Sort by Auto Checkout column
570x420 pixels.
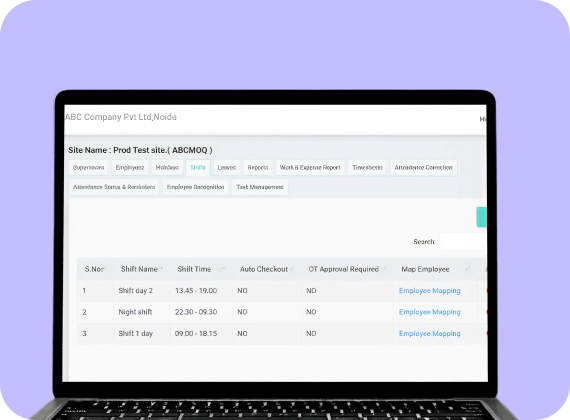pyautogui.click(x=264, y=269)
